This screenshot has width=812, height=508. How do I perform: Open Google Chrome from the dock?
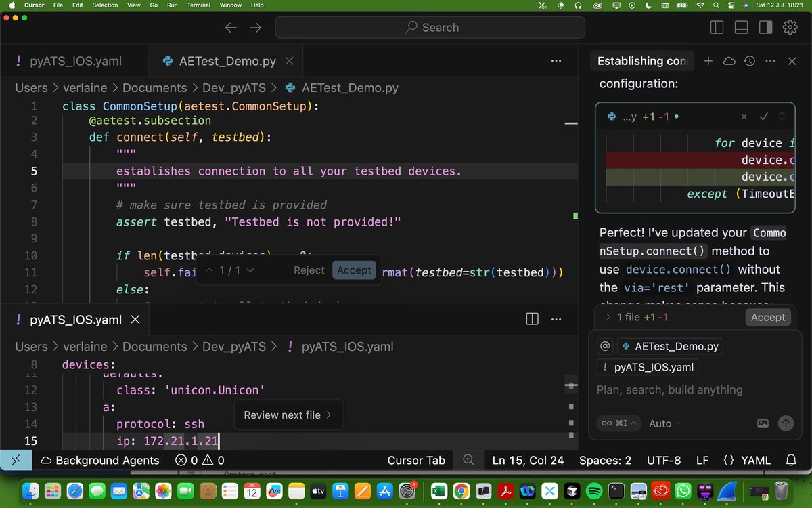[x=461, y=490]
